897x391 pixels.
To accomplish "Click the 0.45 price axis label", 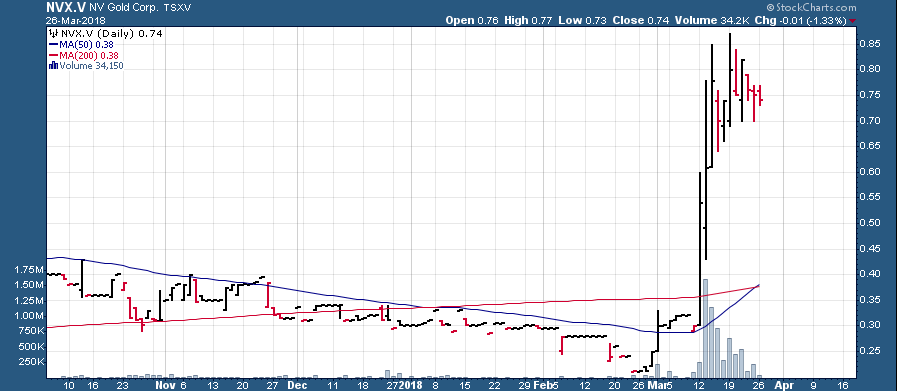I will click(x=869, y=248).
